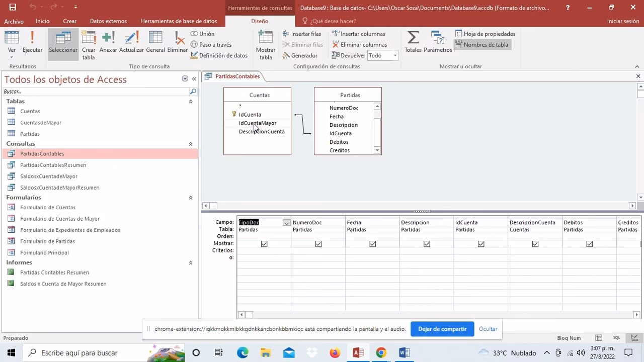This screenshot has width=644, height=362.
Task: Open the Hoja de propiedades pane
Action: [x=485, y=34]
